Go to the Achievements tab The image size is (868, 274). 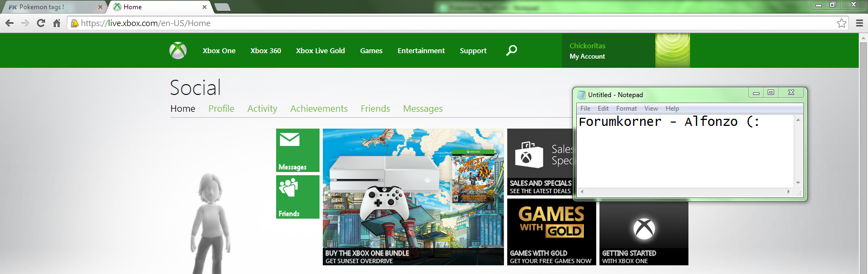click(319, 109)
